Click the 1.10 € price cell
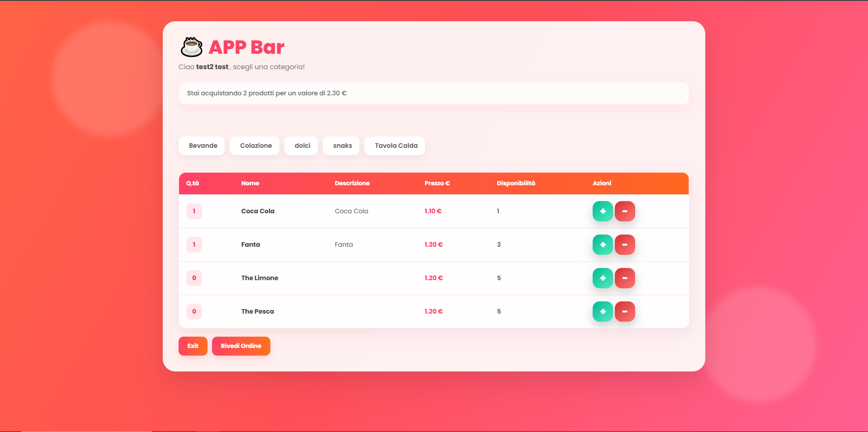Viewport: 868px width, 432px height. pyautogui.click(x=433, y=211)
